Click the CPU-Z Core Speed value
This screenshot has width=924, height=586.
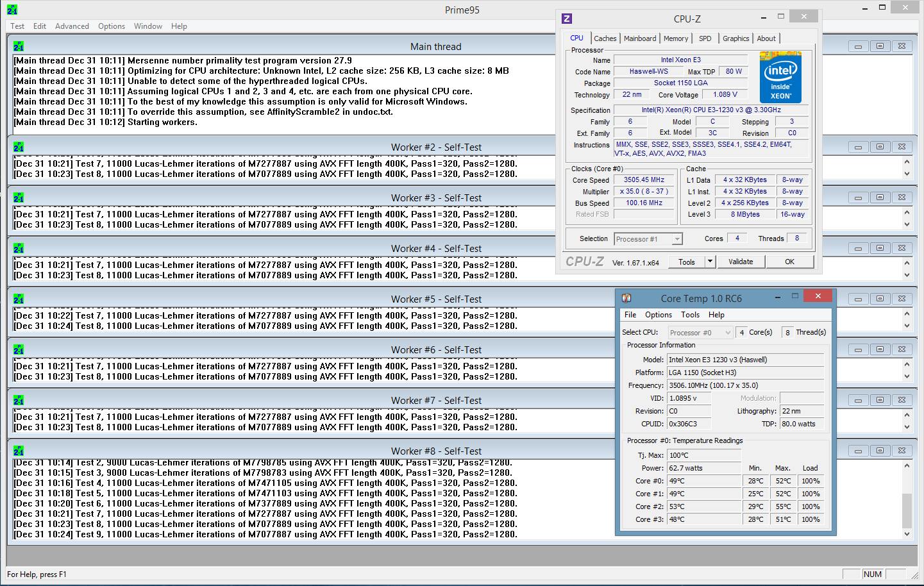click(x=644, y=180)
